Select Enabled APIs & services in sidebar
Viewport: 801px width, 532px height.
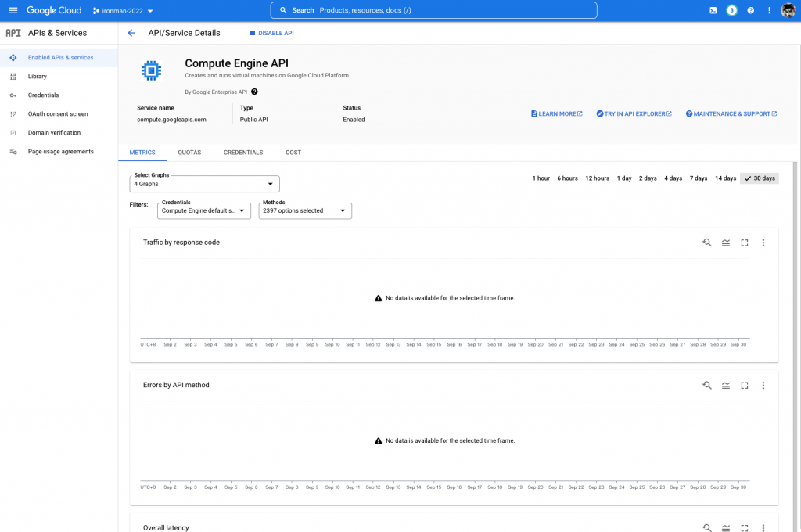tap(59, 58)
